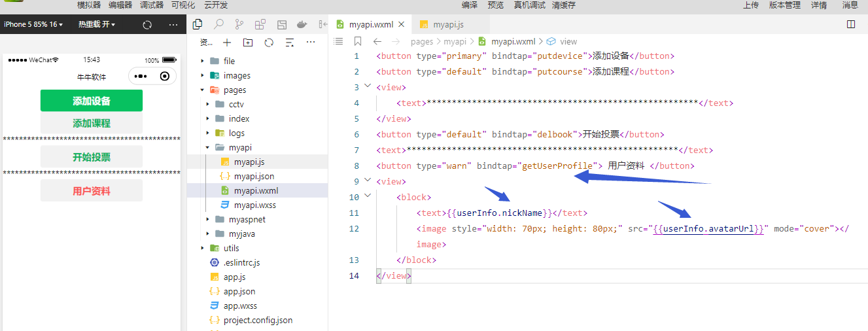Open the Docker whale icon
868x331 pixels.
[x=302, y=25]
